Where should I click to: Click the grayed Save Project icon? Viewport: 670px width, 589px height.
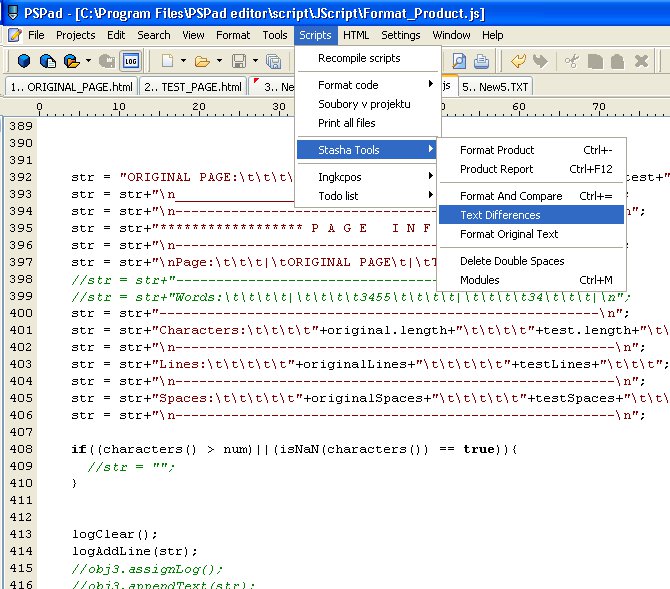coord(107,61)
